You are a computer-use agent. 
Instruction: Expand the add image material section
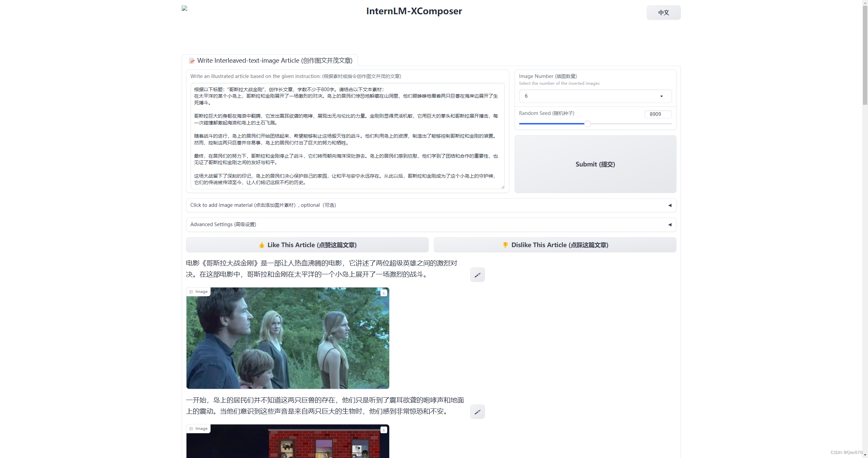431,205
